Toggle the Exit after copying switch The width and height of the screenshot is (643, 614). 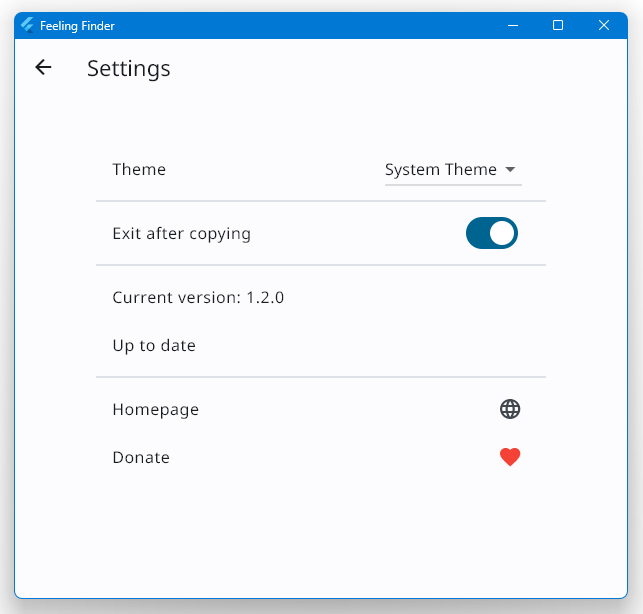[492, 233]
